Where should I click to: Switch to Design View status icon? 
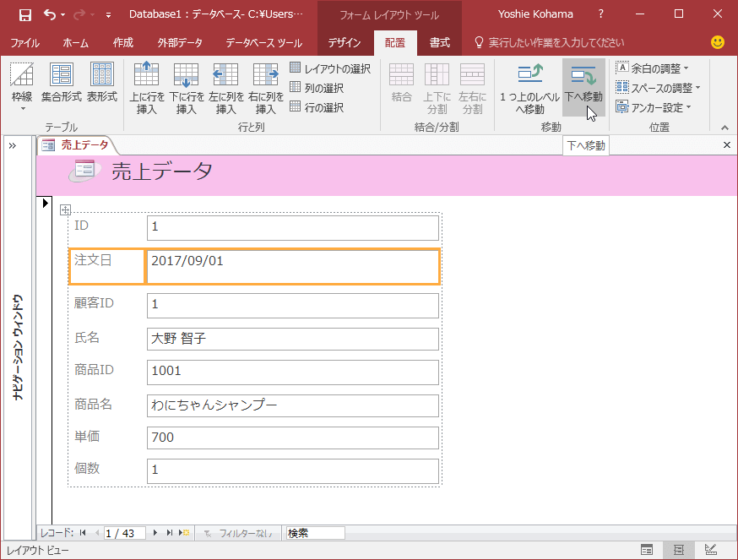click(x=711, y=550)
